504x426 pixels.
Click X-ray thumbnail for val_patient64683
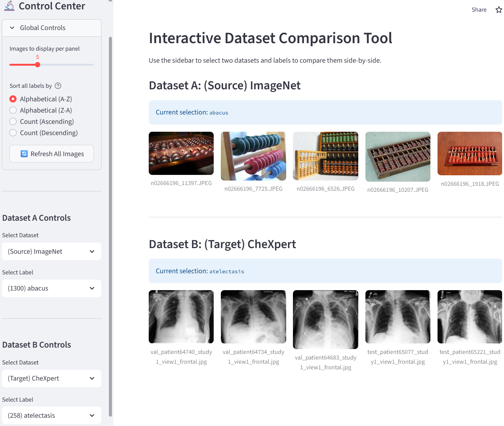(326, 319)
